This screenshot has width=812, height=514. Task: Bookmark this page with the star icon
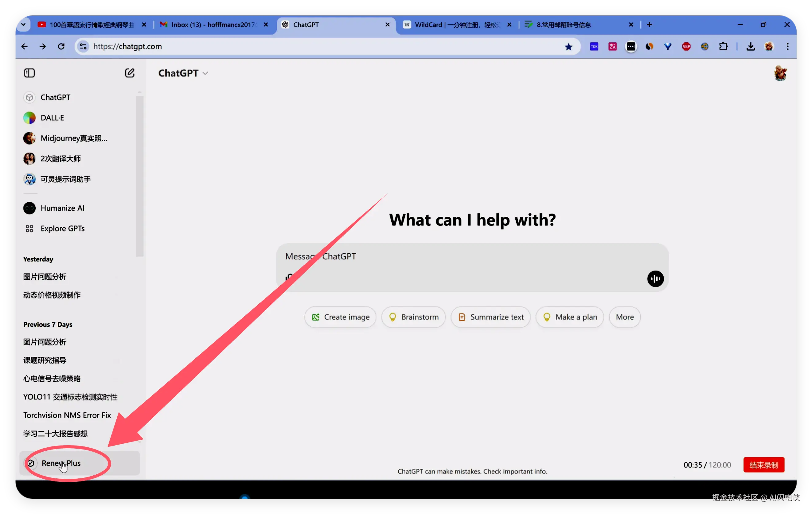pos(568,46)
